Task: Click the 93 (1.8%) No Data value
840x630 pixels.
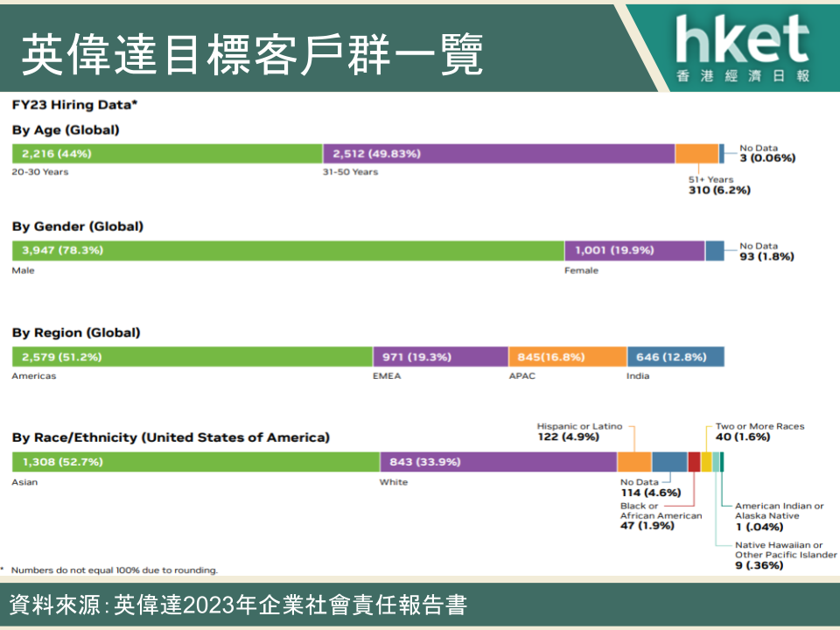Action: click(x=766, y=256)
